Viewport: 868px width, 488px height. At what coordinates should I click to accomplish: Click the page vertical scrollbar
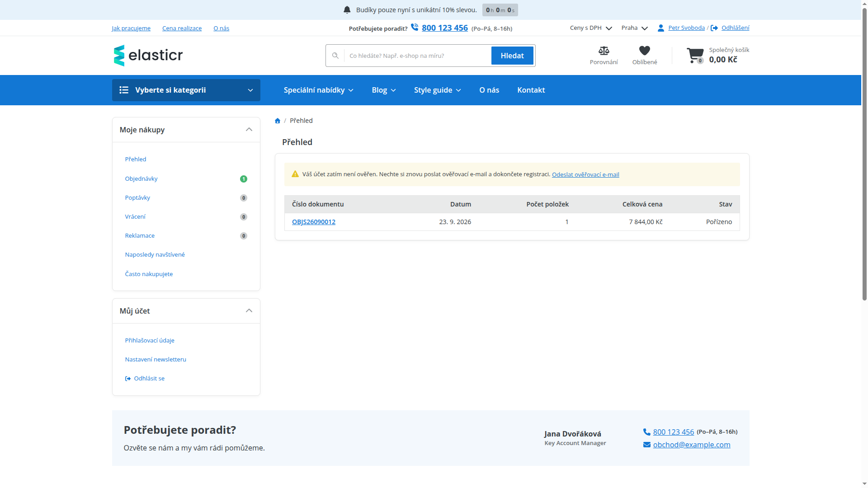pyautogui.click(x=864, y=154)
